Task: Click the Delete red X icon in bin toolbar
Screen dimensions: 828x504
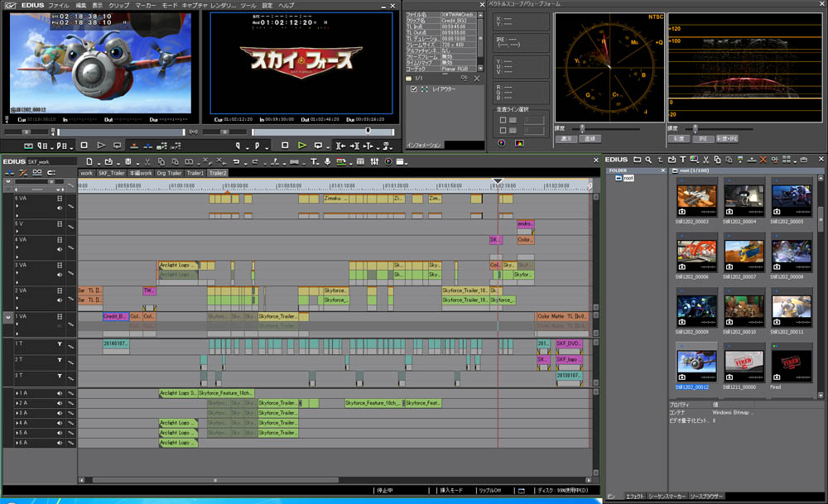Action: [763, 160]
